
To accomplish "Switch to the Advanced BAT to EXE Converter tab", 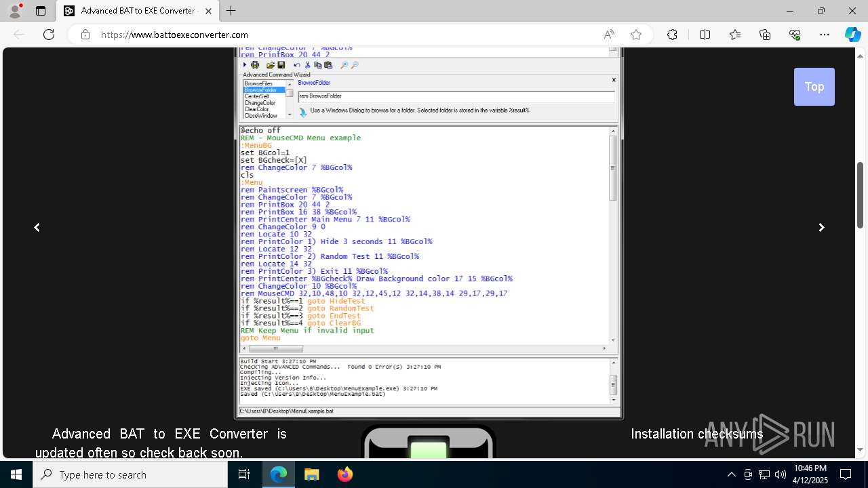I will (x=138, y=11).
